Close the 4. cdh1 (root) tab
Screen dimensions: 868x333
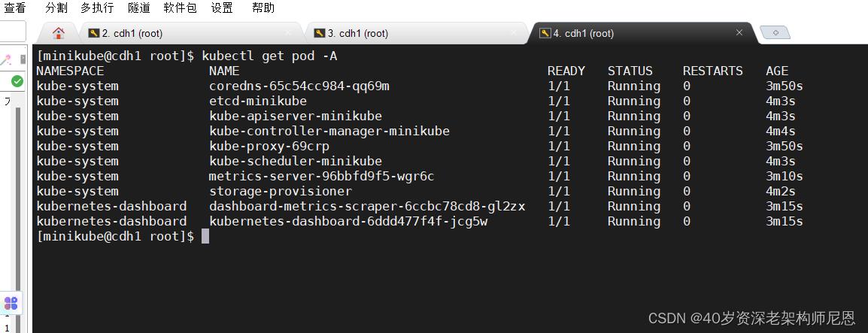coord(739,33)
